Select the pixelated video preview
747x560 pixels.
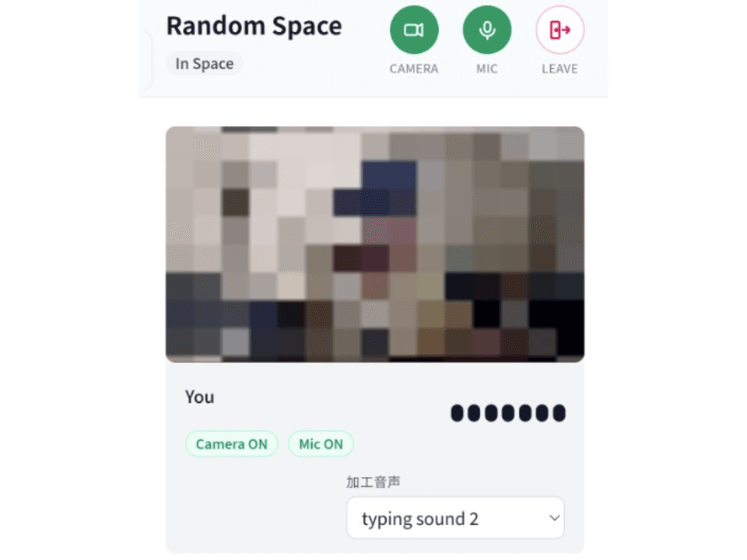(375, 244)
